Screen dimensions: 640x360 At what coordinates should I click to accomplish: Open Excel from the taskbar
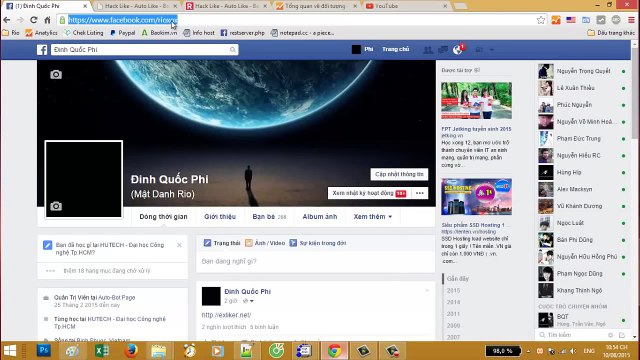(x=102, y=351)
